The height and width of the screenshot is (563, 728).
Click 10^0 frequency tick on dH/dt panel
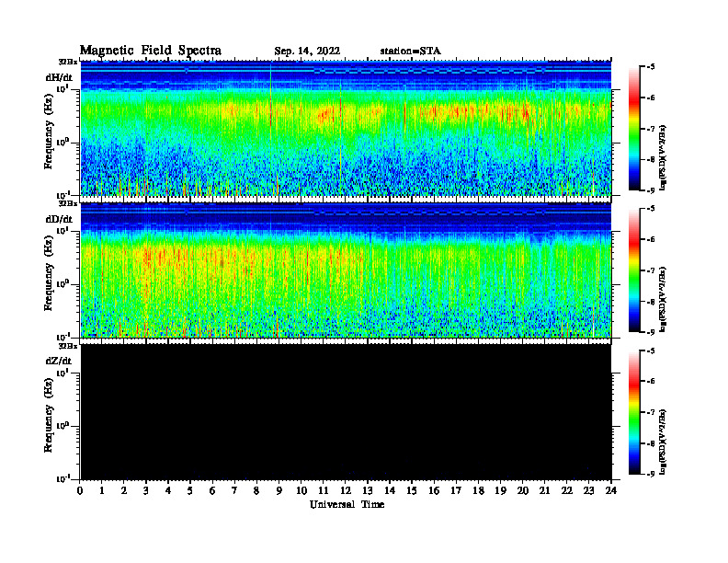coord(63,142)
